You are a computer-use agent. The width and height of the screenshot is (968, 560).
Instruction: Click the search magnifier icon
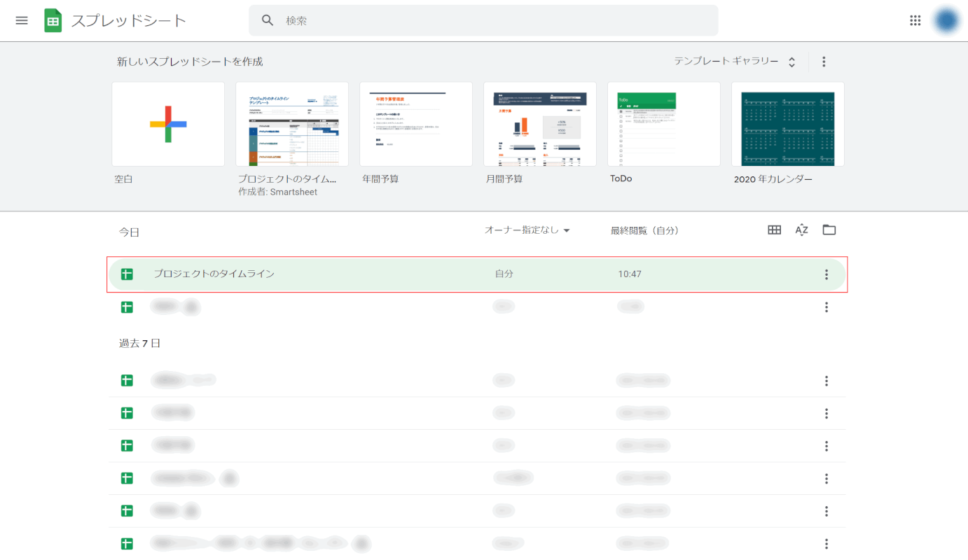pos(268,20)
